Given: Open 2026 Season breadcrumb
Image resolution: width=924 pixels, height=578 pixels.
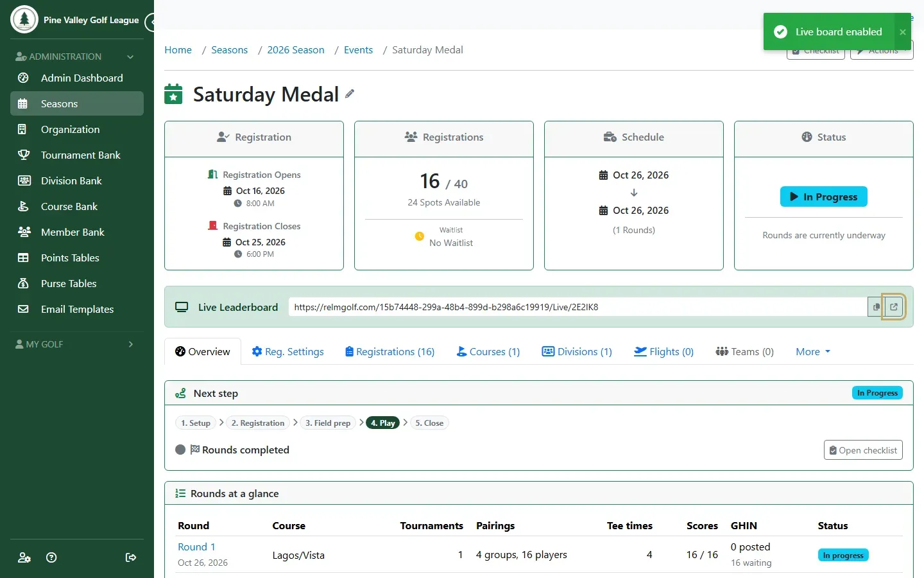Looking at the screenshot, I should point(296,50).
